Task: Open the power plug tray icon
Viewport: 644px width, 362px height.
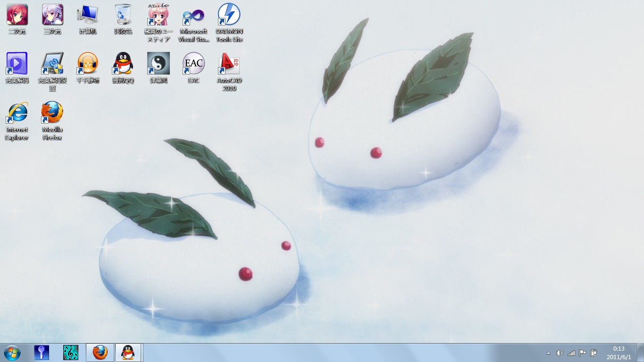Action: pos(594,353)
